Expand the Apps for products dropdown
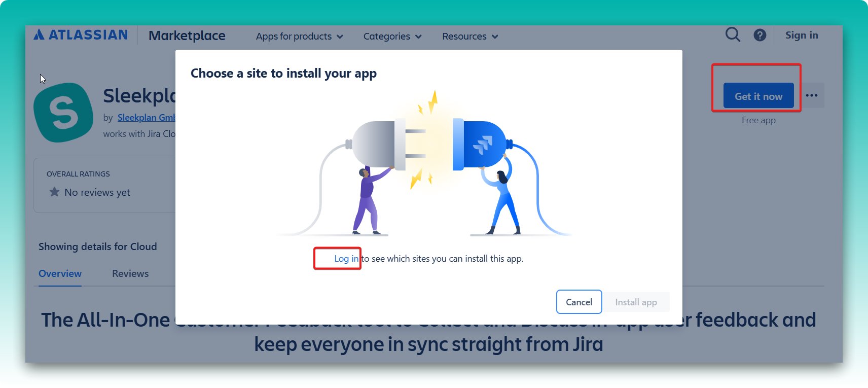Image resolution: width=868 pixels, height=388 pixels. (x=300, y=37)
